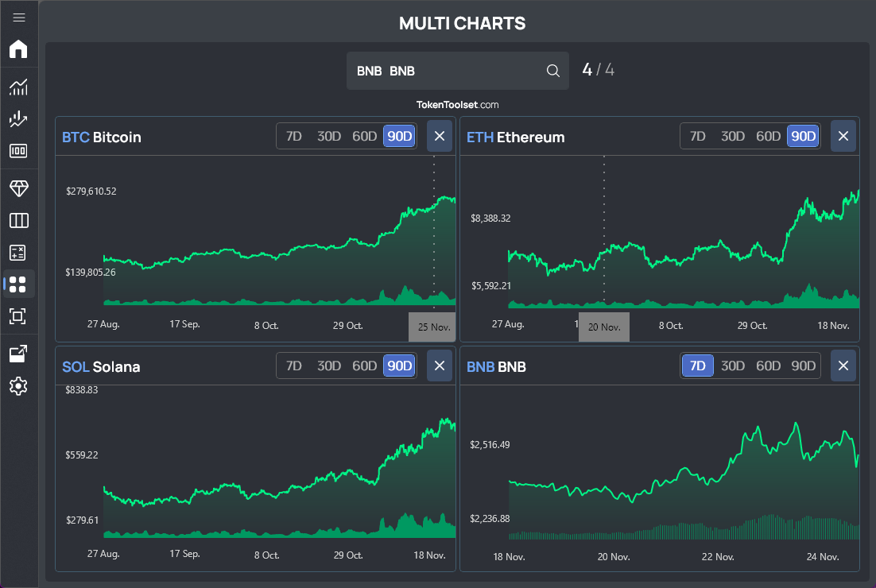Click the 20 Nov. crosshair label on Ethereum
Screen dimensions: 876x588
(604, 327)
